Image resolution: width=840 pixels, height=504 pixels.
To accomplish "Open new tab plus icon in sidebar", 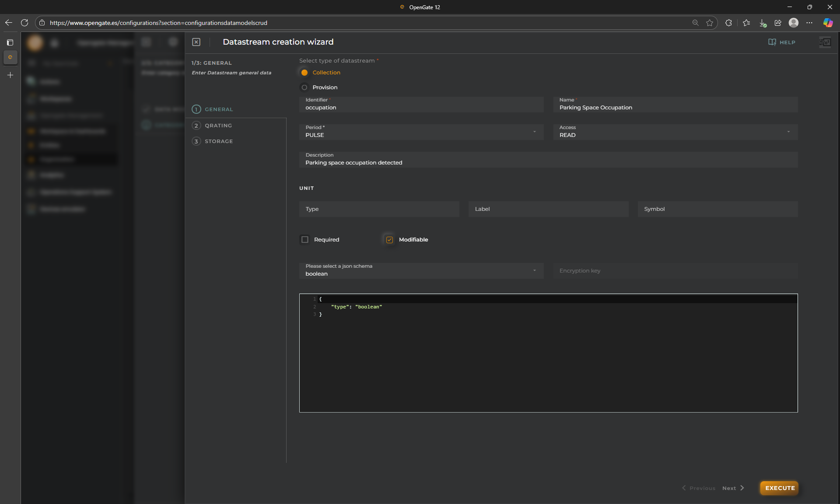I will coord(10,75).
